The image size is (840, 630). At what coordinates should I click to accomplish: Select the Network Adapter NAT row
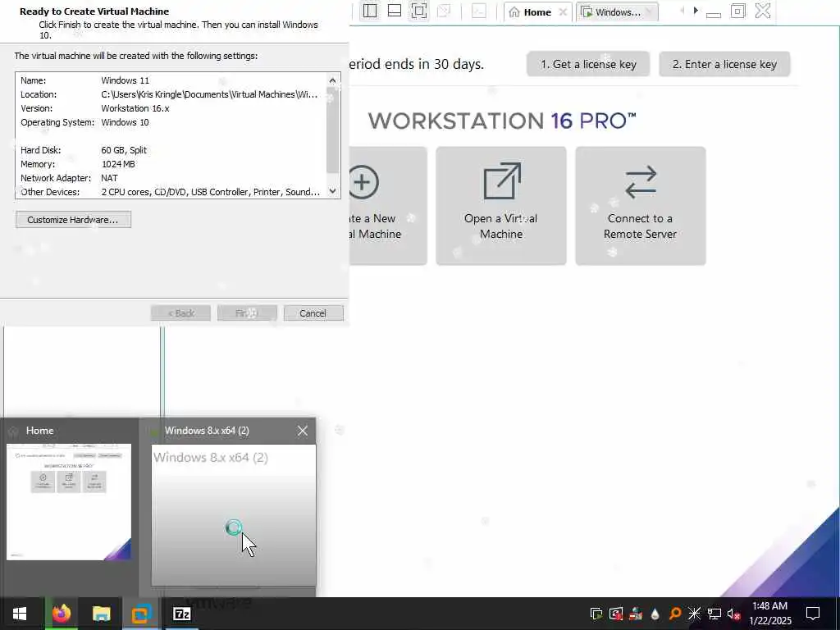tap(171, 178)
